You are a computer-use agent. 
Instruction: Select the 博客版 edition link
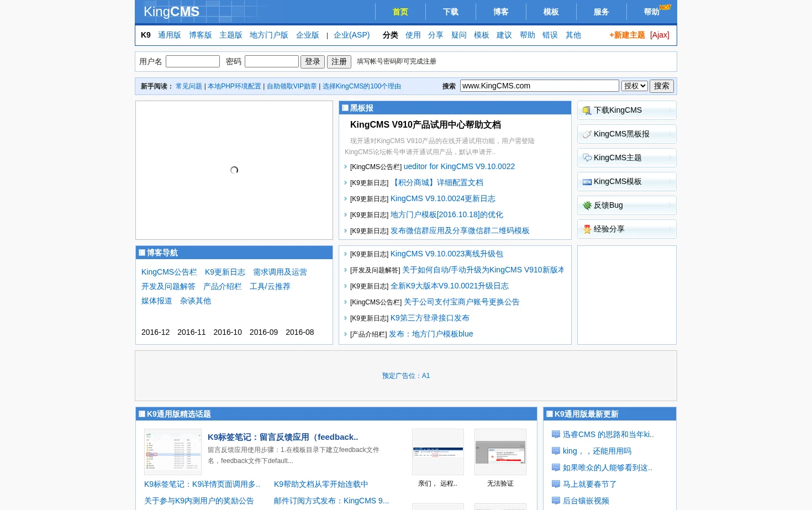(201, 35)
